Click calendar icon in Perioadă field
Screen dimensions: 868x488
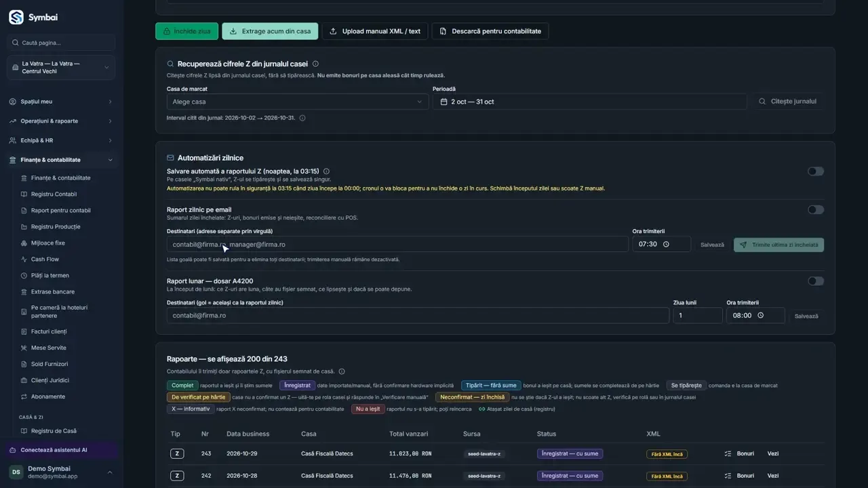click(443, 102)
